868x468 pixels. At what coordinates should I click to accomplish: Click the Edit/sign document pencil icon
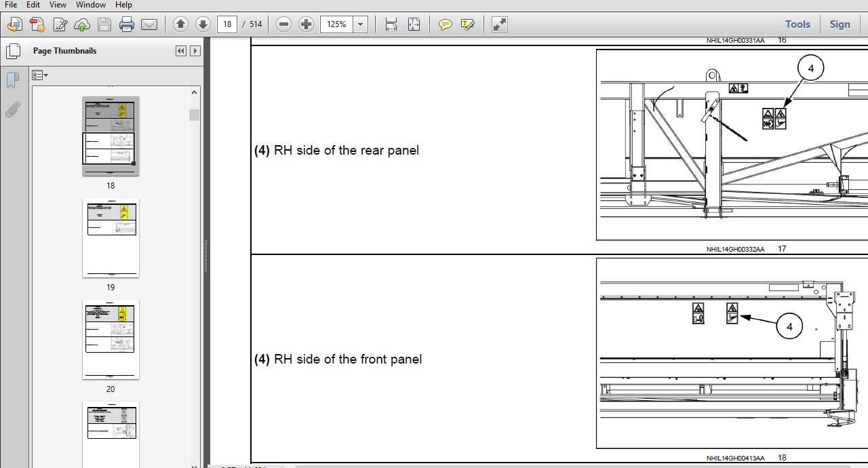click(60, 25)
